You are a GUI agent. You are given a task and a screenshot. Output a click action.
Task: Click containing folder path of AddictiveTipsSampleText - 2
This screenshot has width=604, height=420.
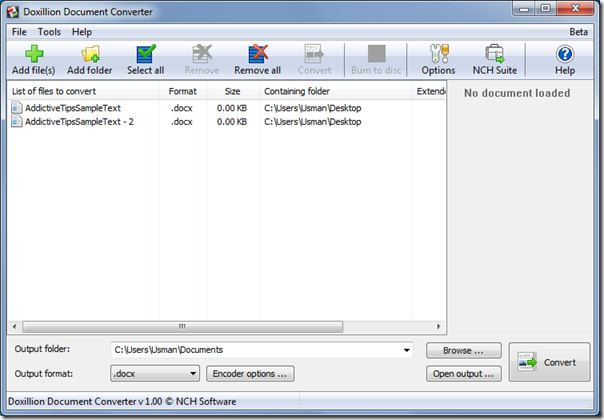[312, 122]
